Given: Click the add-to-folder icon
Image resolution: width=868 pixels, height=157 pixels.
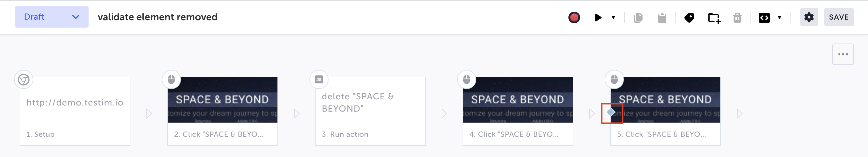Looking at the screenshot, I should [x=714, y=17].
